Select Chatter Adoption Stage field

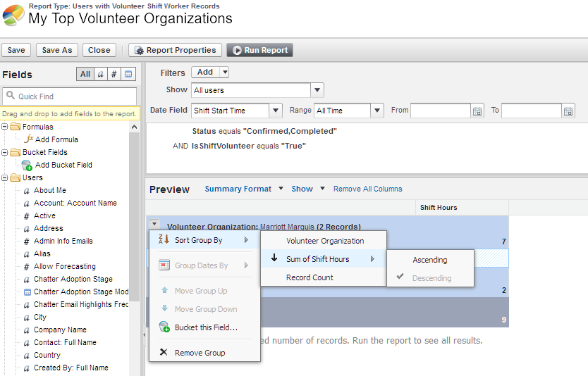click(73, 280)
